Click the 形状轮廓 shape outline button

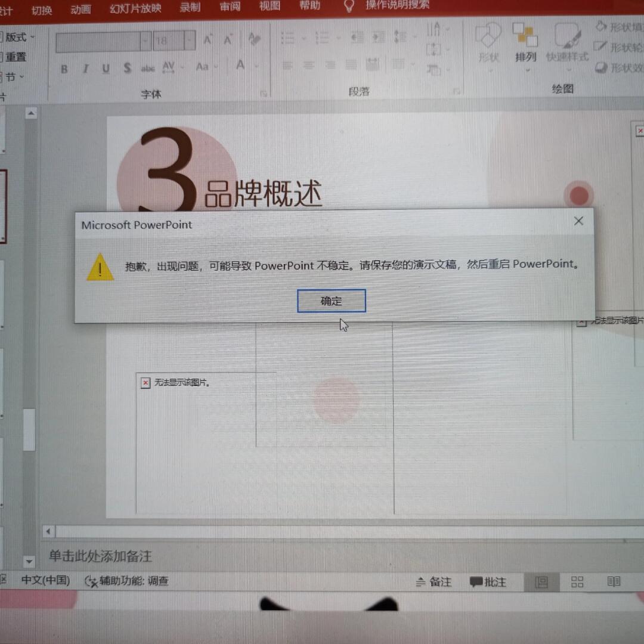(618, 47)
